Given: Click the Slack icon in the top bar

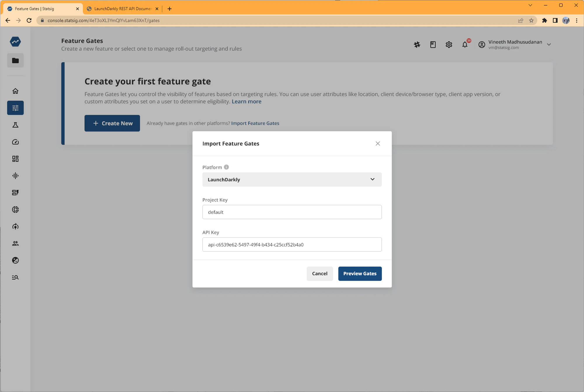Looking at the screenshot, I should pyautogui.click(x=417, y=45).
